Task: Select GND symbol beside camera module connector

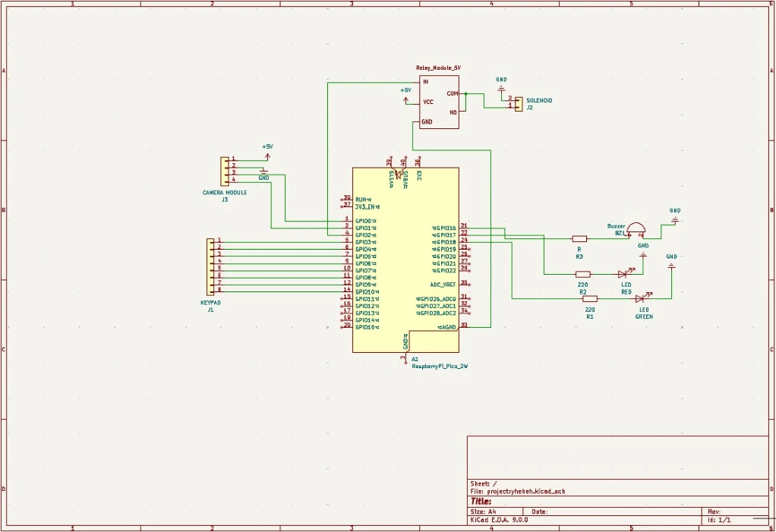Action: 263,174
